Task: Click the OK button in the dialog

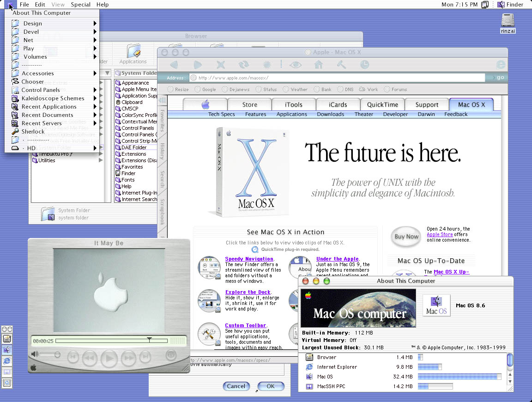Action: point(270,386)
